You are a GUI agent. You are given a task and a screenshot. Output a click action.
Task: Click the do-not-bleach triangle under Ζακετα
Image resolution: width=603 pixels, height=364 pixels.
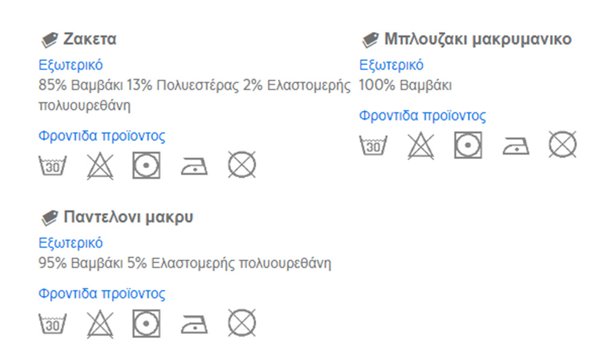pyautogui.click(x=100, y=166)
